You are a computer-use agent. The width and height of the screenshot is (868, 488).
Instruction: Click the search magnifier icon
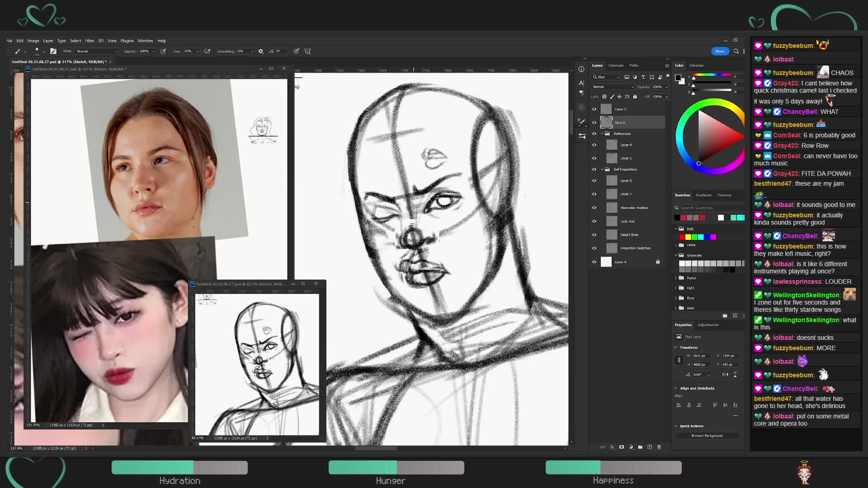pos(736,51)
